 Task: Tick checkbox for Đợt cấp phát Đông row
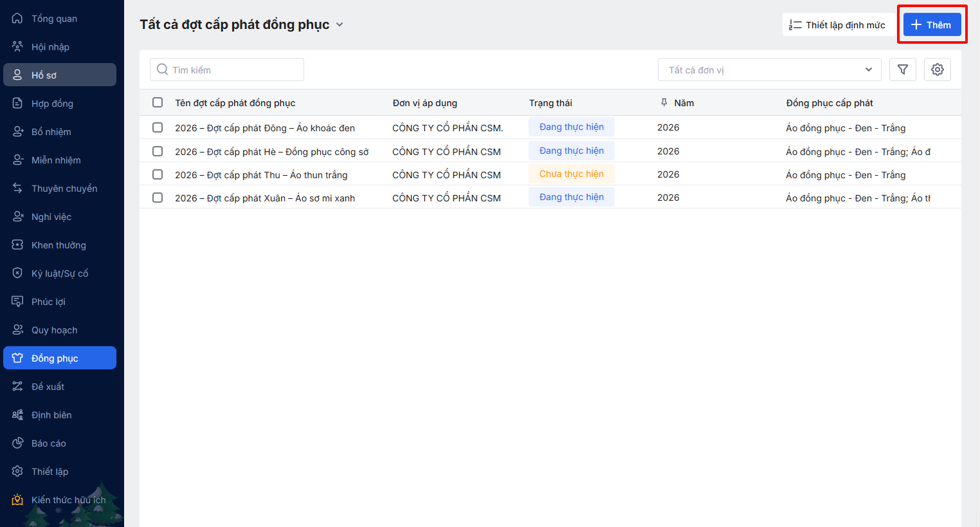(158, 127)
